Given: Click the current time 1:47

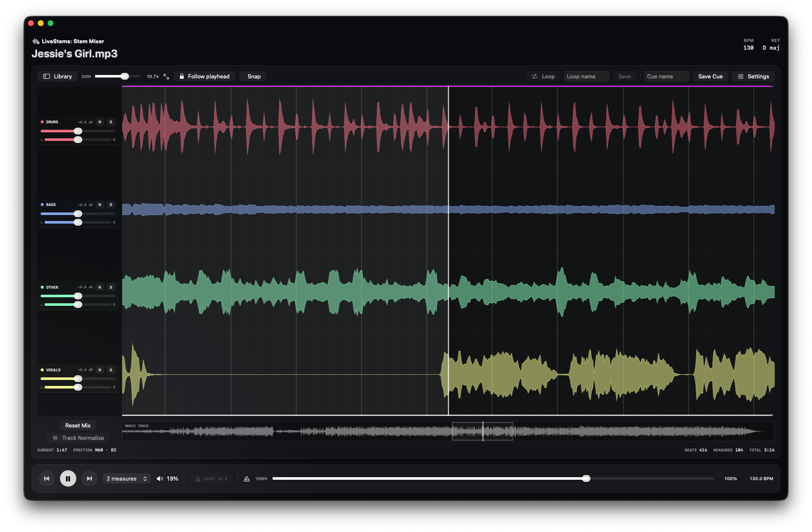Looking at the screenshot, I should [62, 450].
